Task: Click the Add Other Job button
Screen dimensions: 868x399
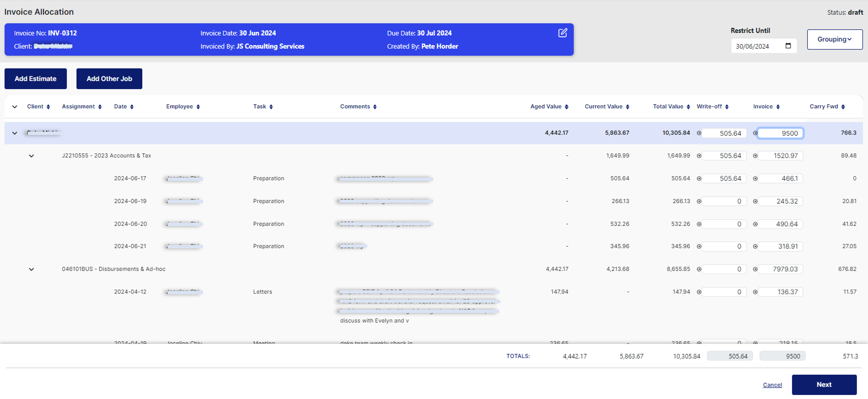Action: (x=109, y=79)
